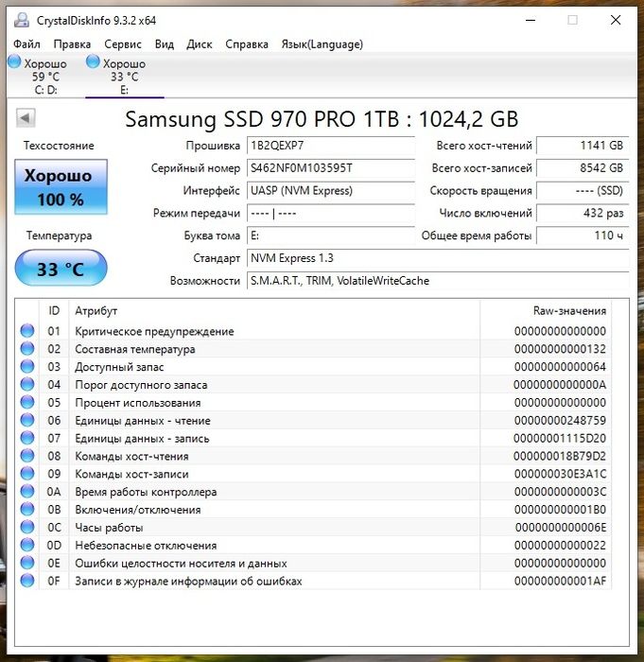The width and height of the screenshot is (644, 662).
Task: Select the row Доступный запас
Action: [x=313, y=367]
